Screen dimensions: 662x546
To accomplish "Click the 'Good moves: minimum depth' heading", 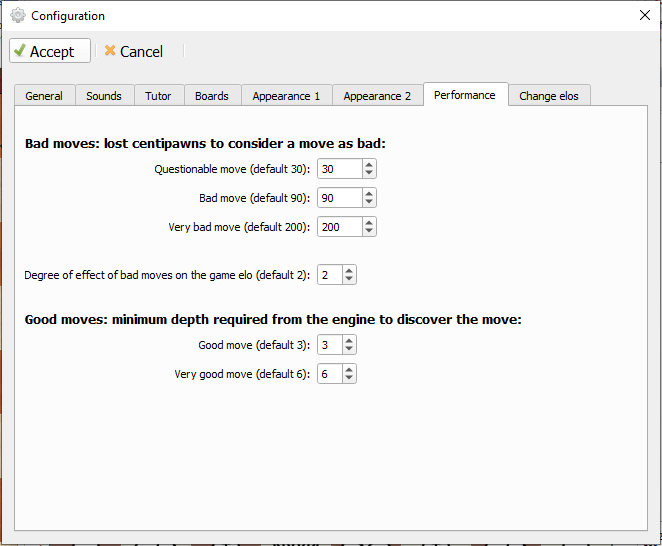I will pyautogui.click(x=273, y=320).
